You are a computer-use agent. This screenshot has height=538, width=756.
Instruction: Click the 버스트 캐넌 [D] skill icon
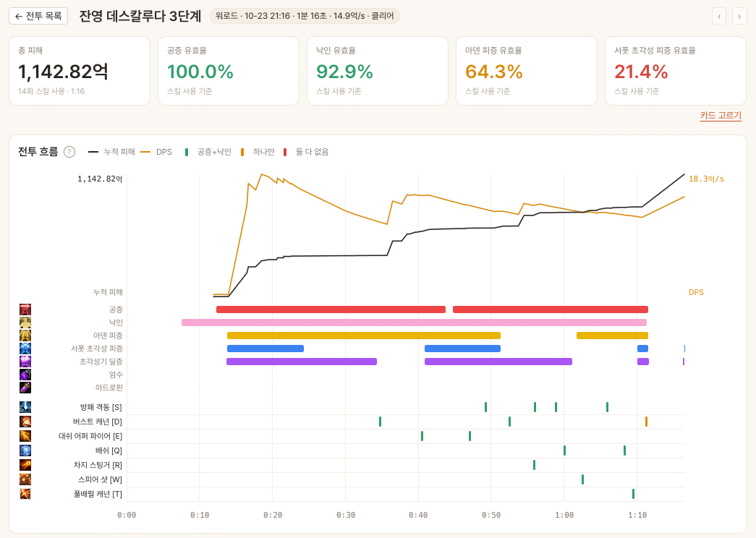tap(25, 422)
